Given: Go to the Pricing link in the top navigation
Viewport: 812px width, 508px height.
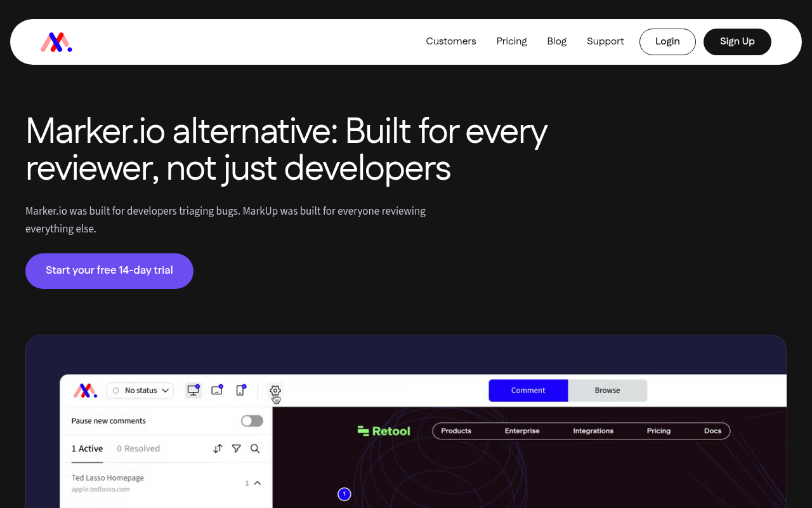Looking at the screenshot, I should point(512,41).
